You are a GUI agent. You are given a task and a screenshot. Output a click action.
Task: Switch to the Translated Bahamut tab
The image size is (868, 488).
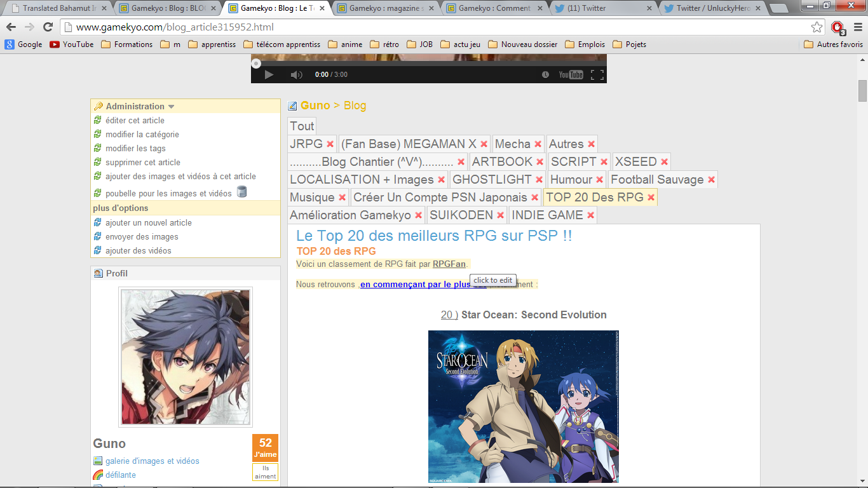point(59,8)
